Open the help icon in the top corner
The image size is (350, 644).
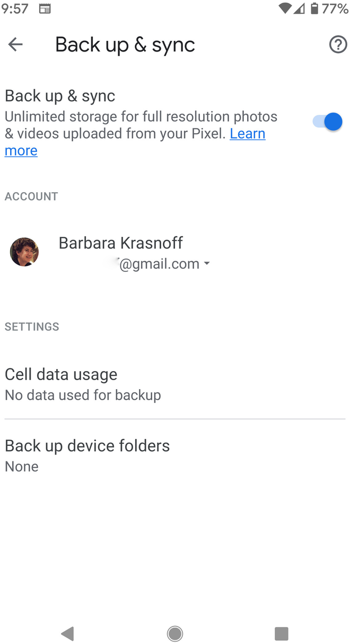338,45
